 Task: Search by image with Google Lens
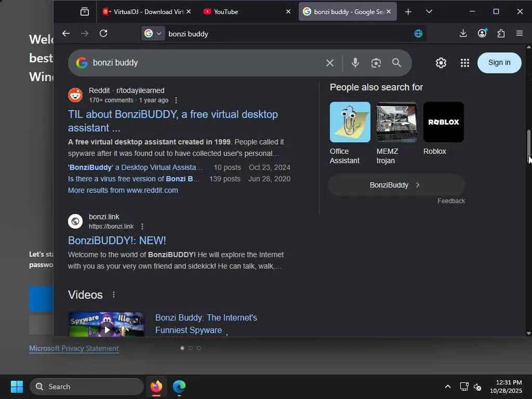click(x=376, y=63)
